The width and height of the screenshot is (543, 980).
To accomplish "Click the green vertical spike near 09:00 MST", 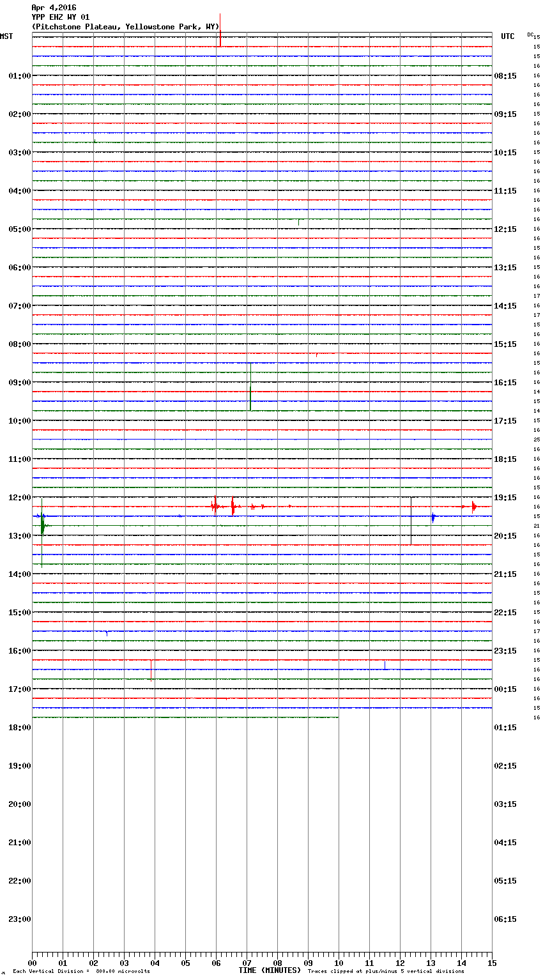I will point(250,387).
